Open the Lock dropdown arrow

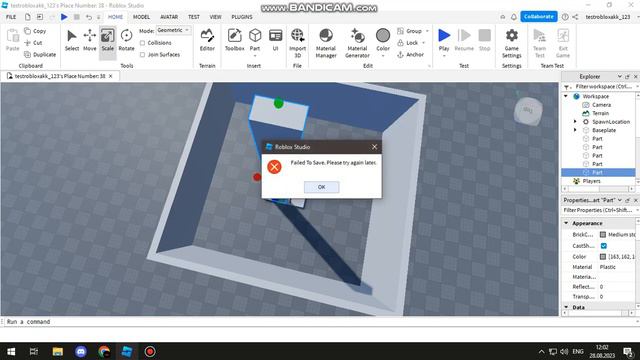click(423, 42)
